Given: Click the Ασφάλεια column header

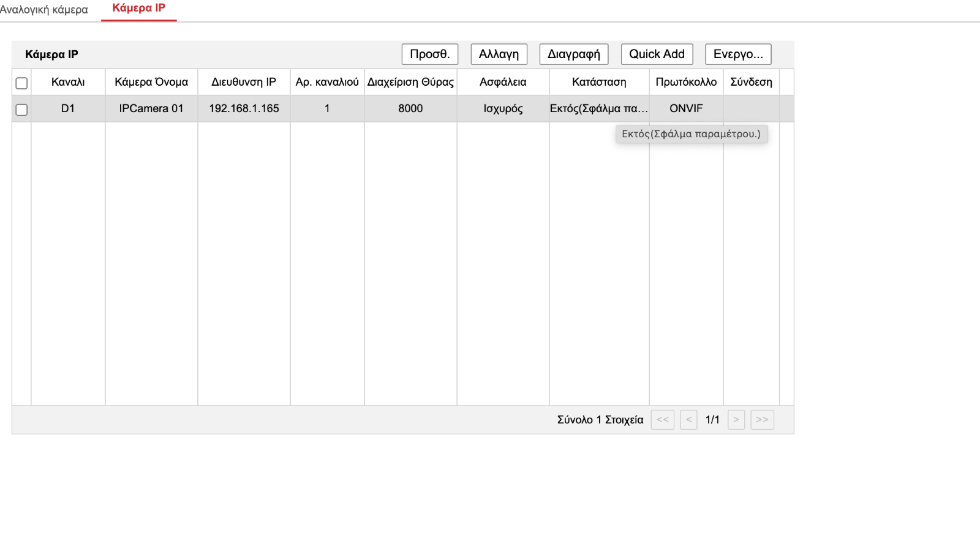Looking at the screenshot, I should (x=503, y=82).
